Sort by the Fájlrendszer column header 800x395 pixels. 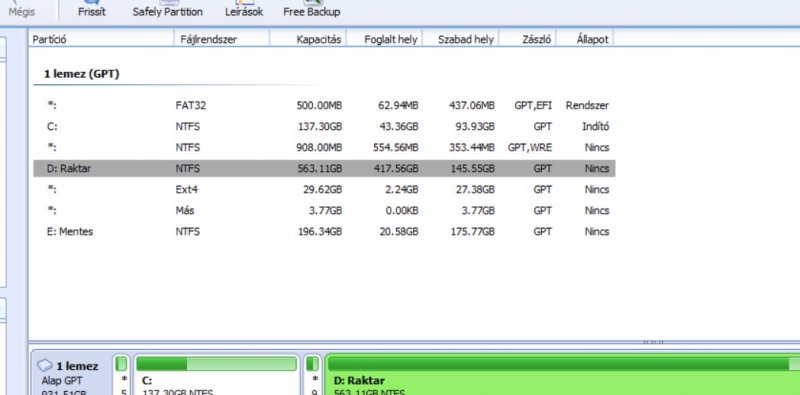click(222, 39)
